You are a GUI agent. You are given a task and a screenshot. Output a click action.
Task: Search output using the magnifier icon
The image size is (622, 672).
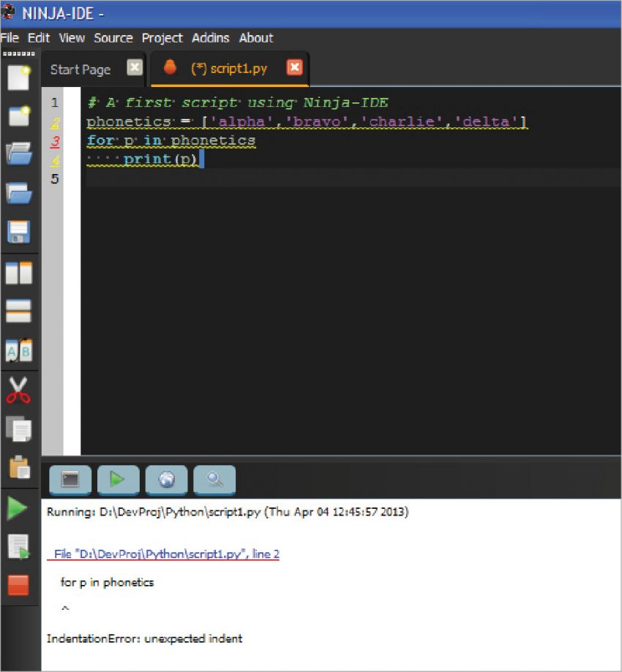click(x=214, y=480)
